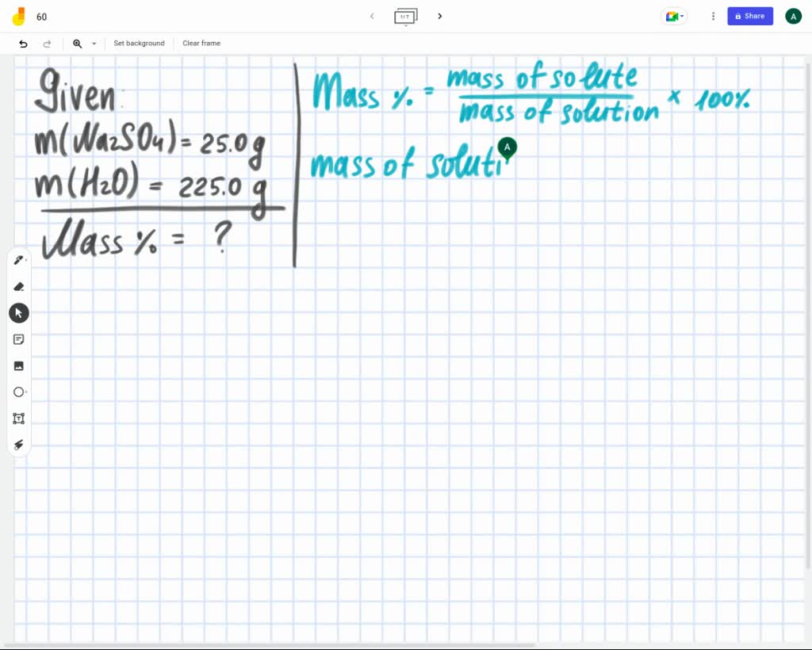Undo the last drawing action
Viewport: 812px width, 650px height.
click(x=23, y=44)
